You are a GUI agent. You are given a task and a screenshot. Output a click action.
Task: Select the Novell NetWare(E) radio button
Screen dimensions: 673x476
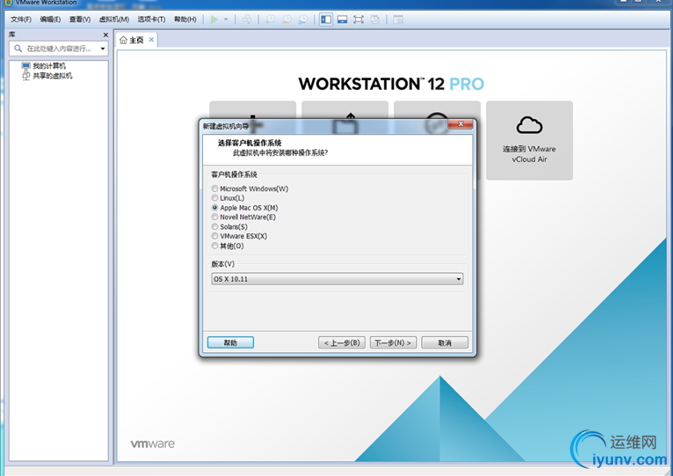tap(215, 217)
